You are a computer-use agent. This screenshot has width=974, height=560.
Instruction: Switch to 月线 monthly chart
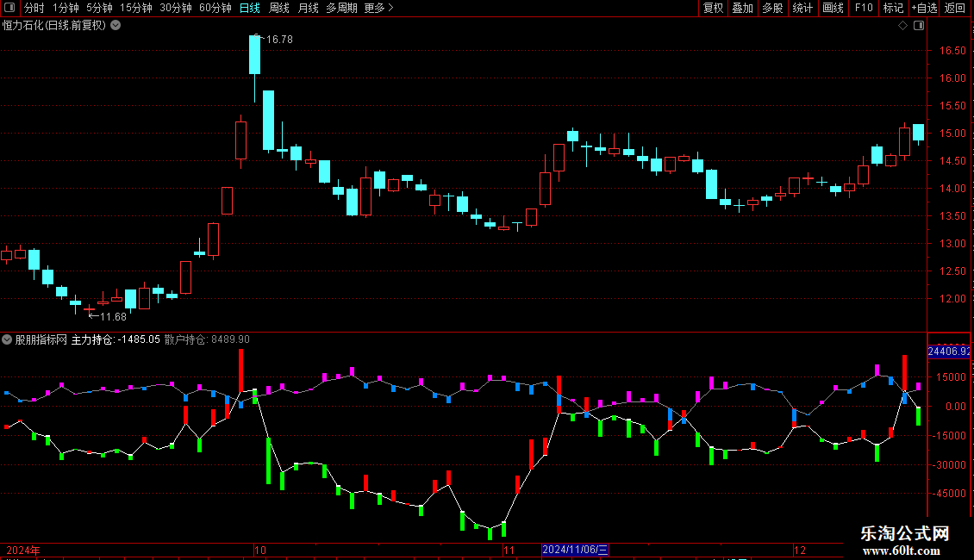pyautogui.click(x=308, y=8)
